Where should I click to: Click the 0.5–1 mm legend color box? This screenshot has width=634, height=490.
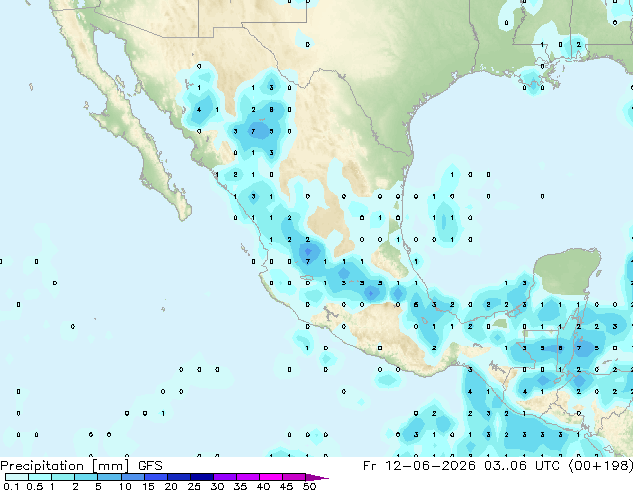40,477
